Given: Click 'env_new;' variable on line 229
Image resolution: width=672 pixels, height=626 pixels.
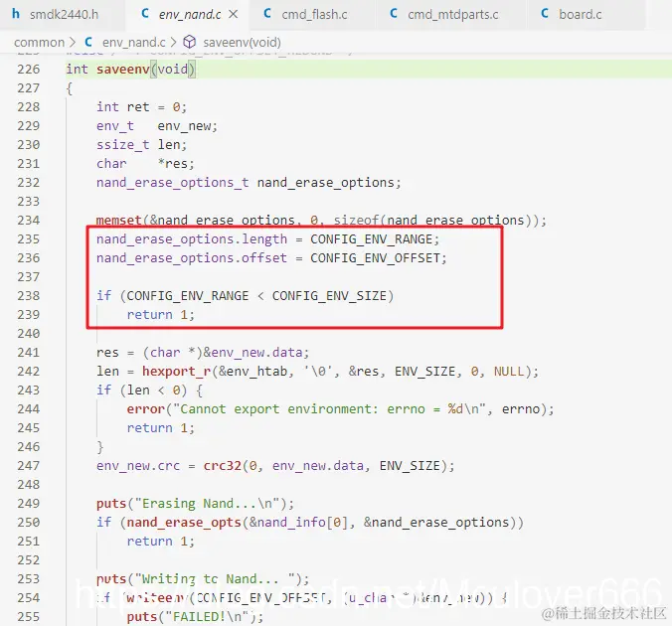Looking at the screenshot, I should coord(188,126).
